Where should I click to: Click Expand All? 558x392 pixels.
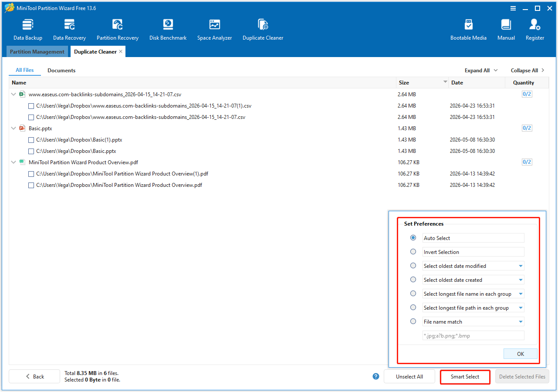click(477, 71)
